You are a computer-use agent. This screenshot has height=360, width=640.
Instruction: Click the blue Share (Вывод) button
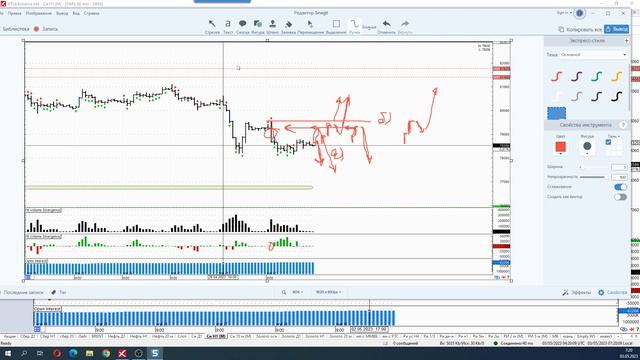(x=616, y=29)
